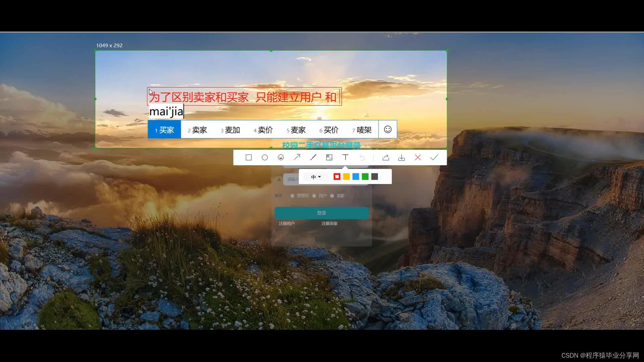This screenshot has width=644, height=362.
Task: Save screenshot with the download icon
Action: coord(401,158)
